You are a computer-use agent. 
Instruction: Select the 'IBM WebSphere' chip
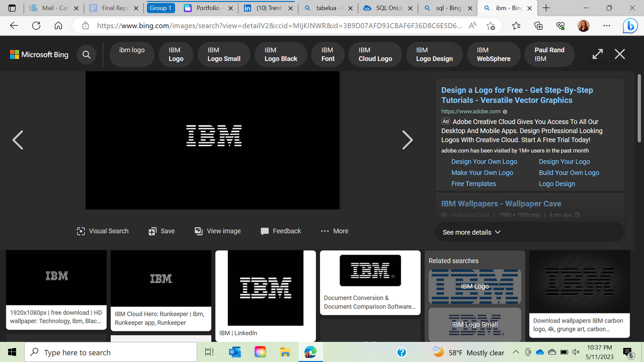[x=493, y=54]
